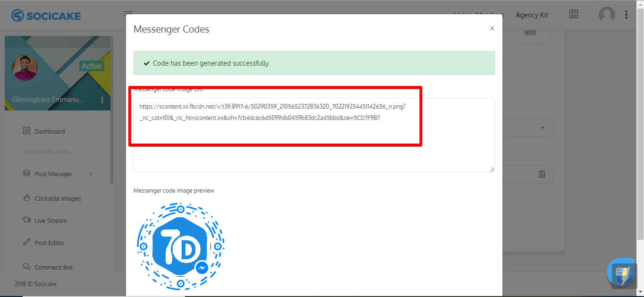Click the success message checkmark icon
Viewport: 644px width, 297px height.
(147, 63)
